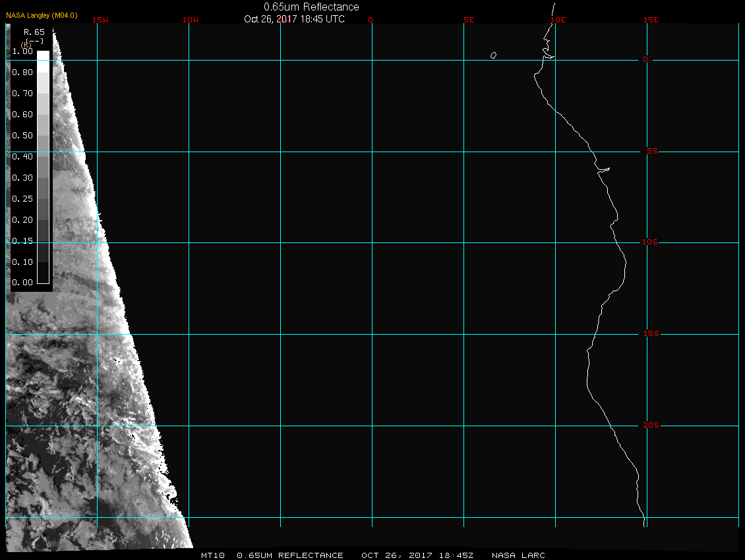
Task: Click the 20S latitude label
Action: (x=650, y=426)
